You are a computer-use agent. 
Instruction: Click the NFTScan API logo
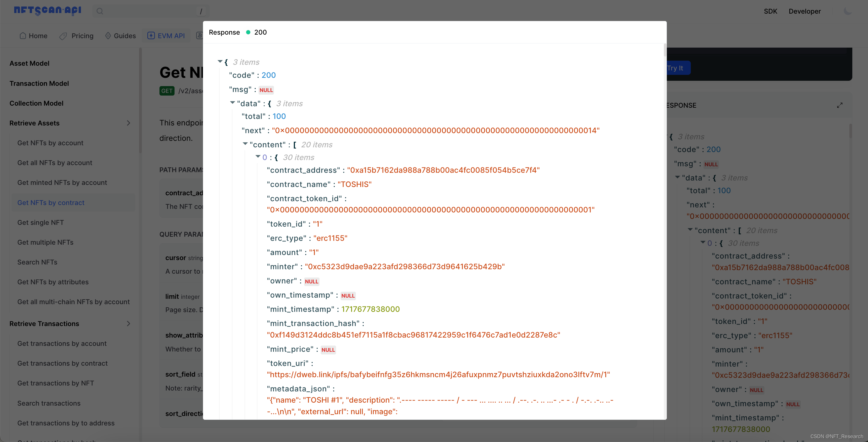tap(48, 11)
